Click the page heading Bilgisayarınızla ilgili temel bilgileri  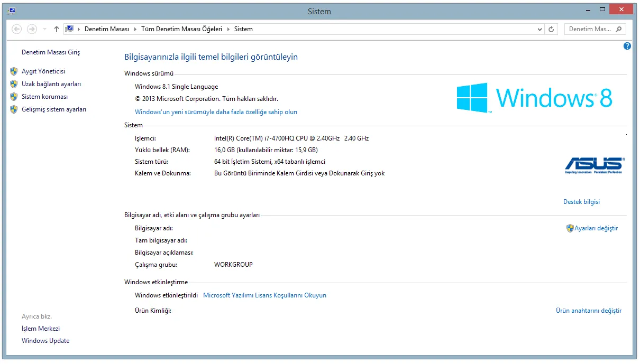pyautogui.click(x=211, y=57)
